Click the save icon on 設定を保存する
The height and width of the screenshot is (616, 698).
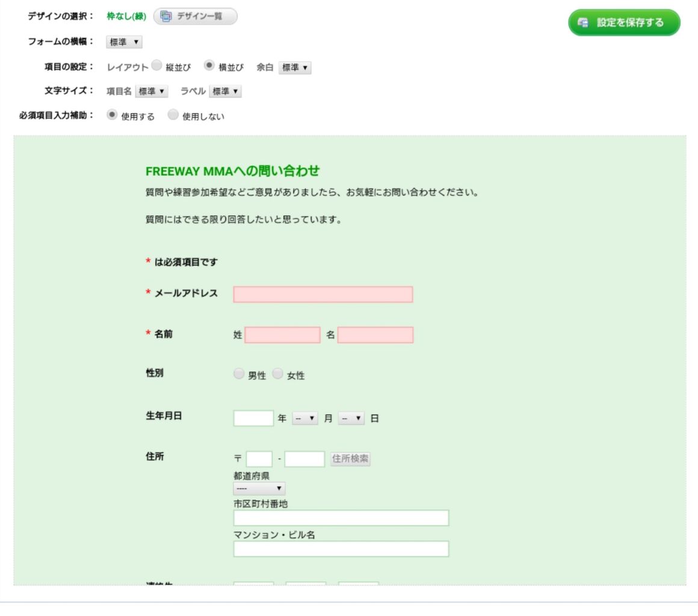[582, 22]
